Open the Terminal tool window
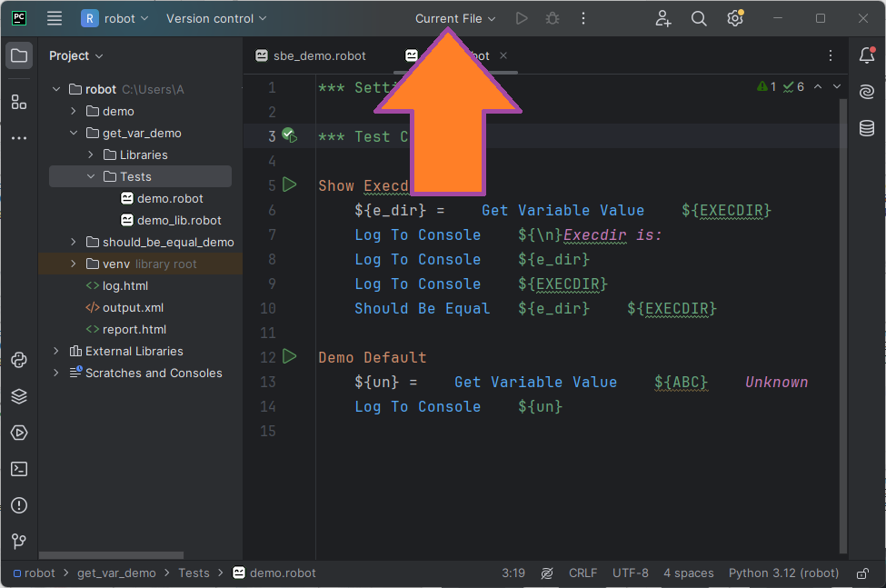Viewport: 886px width, 588px height. tap(19, 469)
